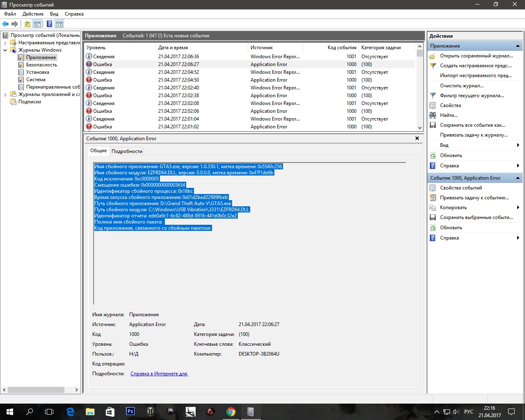Click the blue Help toolbar icon
Viewport: 525px width, 420px height.
pyautogui.click(x=49, y=24)
